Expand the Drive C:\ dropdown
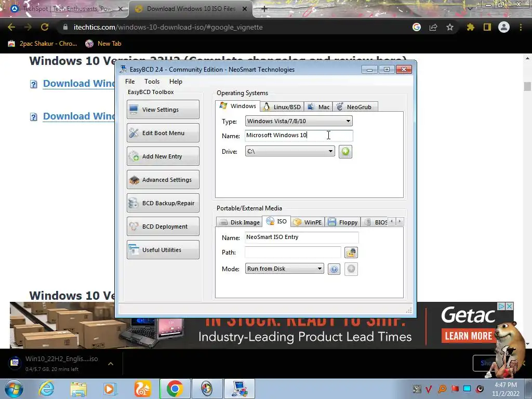 coord(290,151)
